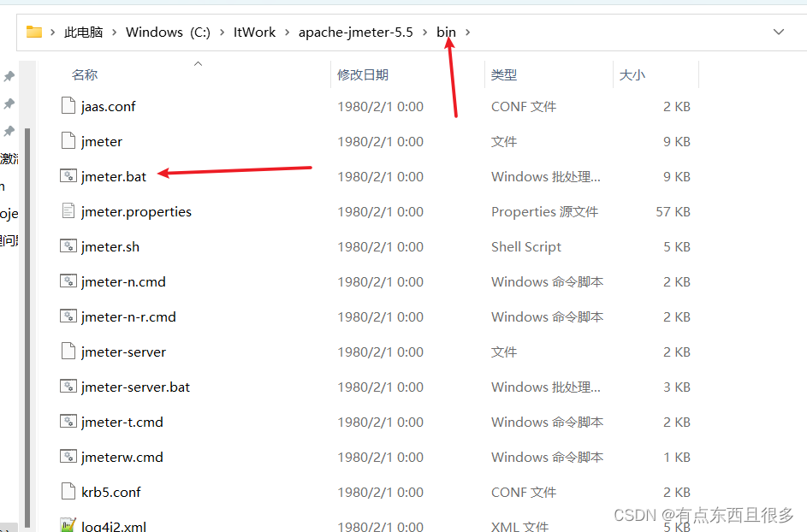Open the address bar history dropdown
The image size is (807, 532).
click(x=779, y=32)
